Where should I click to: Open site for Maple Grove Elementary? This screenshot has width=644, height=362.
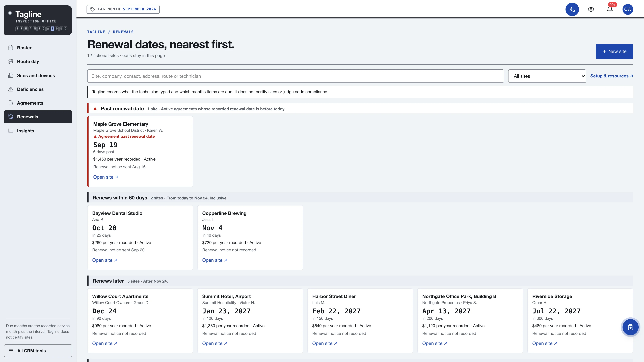[x=105, y=177]
